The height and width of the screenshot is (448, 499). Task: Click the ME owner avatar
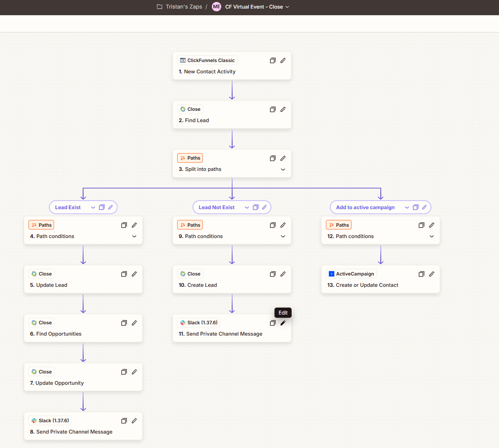(x=217, y=7)
